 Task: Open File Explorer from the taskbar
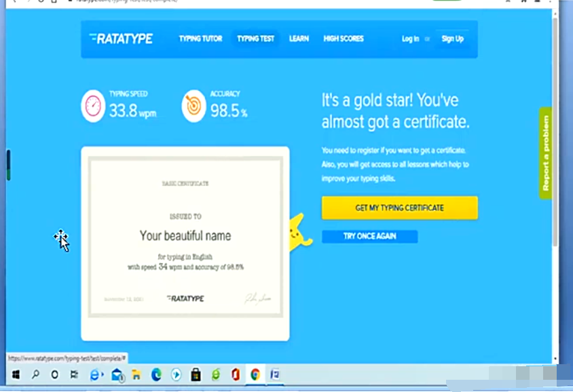136,374
